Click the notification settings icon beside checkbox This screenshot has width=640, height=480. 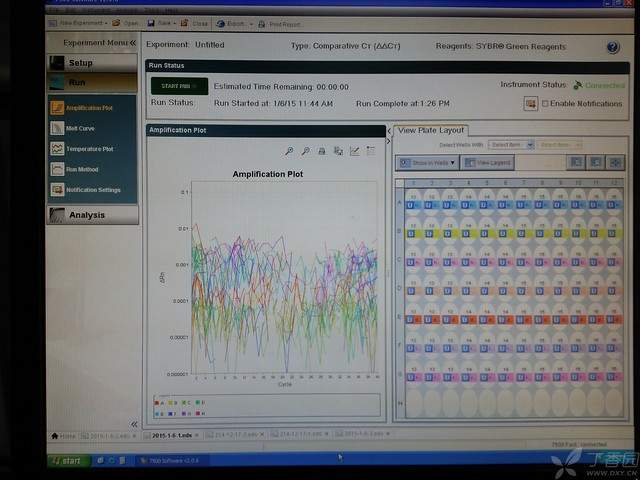point(531,104)
